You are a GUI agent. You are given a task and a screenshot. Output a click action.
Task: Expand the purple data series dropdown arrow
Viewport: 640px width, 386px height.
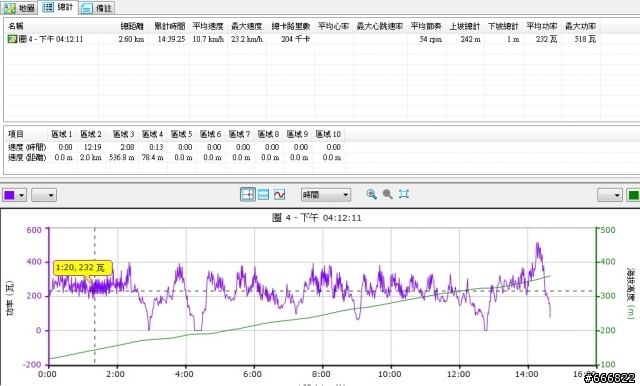[22, 195]
